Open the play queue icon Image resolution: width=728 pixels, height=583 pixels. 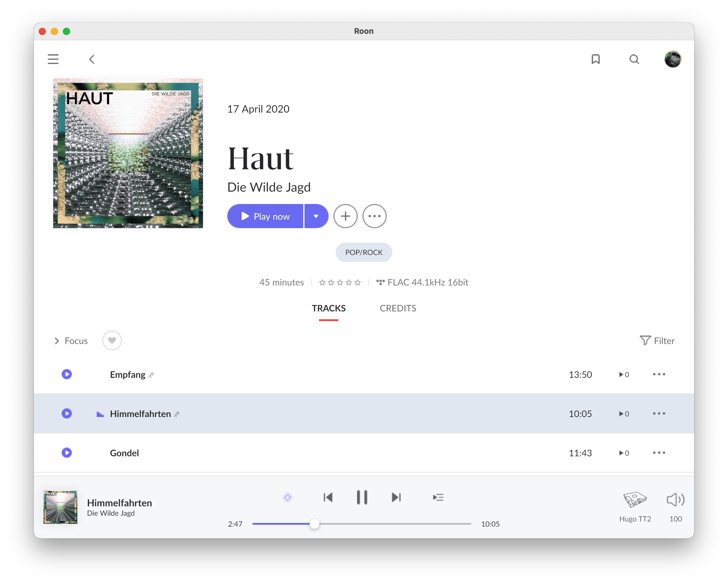(x=438, y=497)
